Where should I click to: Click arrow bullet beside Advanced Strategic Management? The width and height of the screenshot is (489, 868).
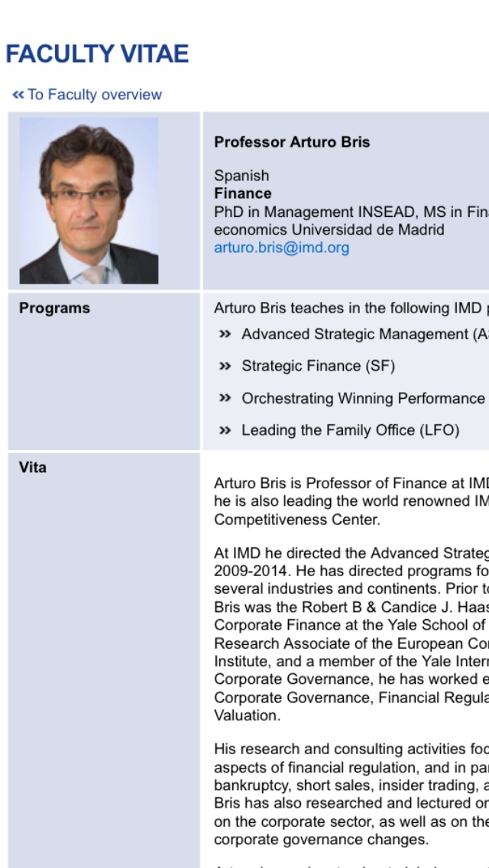(x=225, y=334)
